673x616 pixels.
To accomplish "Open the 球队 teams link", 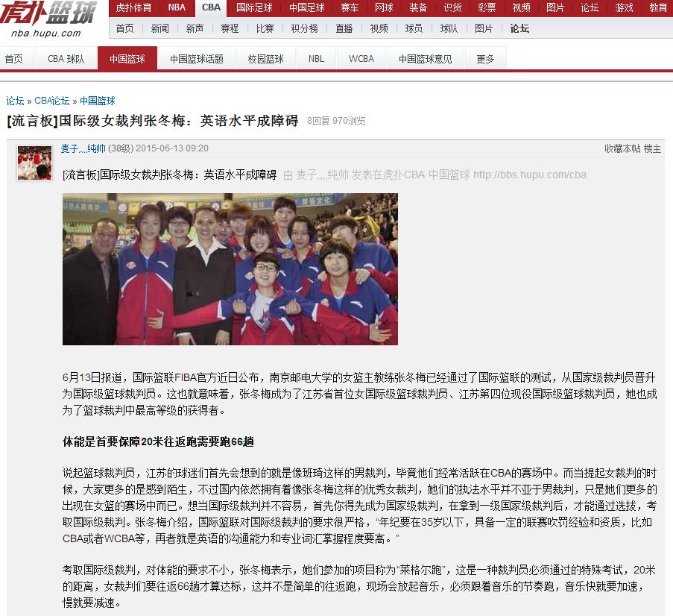I will 449,29.
